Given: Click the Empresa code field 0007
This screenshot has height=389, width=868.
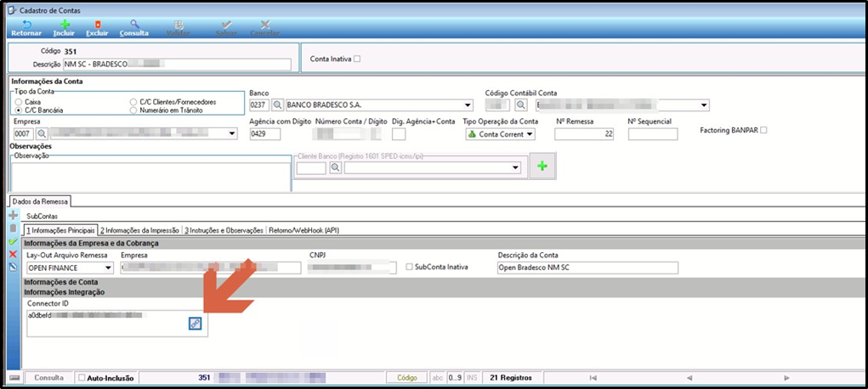Looking at the screenshot, I should coord(24,133).
